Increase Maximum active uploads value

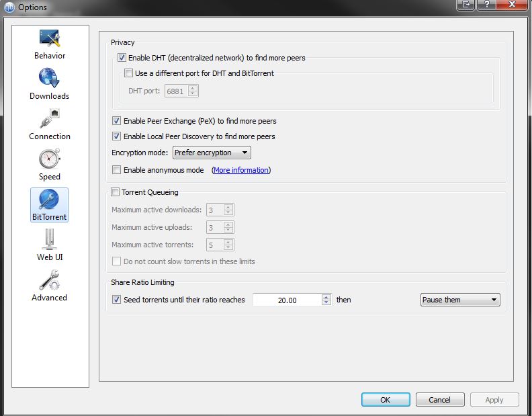(228, 224)
